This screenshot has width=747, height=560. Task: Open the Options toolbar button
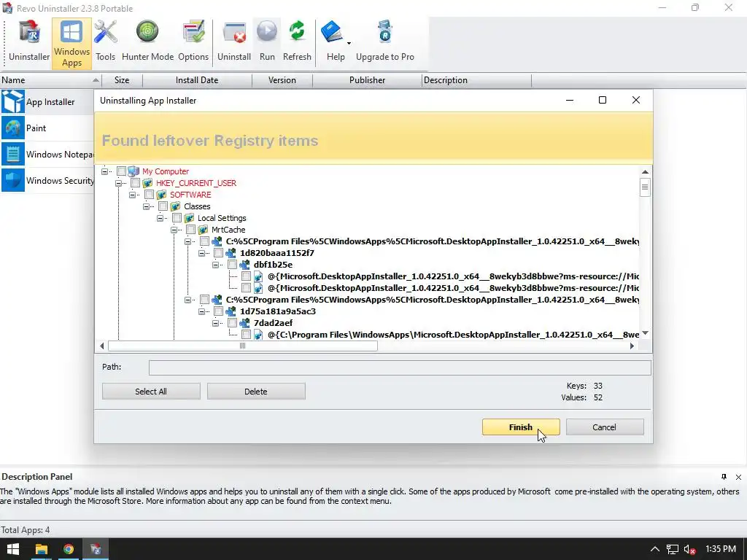click(193, 41)
